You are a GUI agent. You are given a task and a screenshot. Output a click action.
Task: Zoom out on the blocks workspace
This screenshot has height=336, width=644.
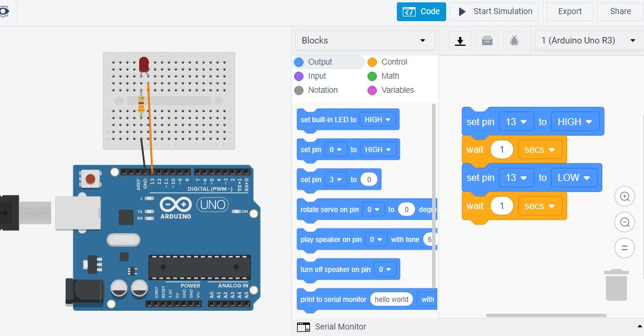(625, 223)
